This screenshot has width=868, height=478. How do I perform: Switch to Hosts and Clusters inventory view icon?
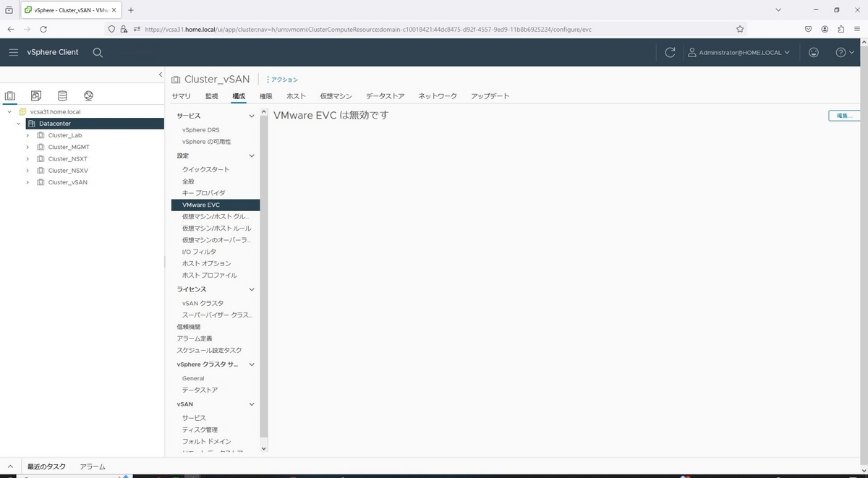(10, 95)
